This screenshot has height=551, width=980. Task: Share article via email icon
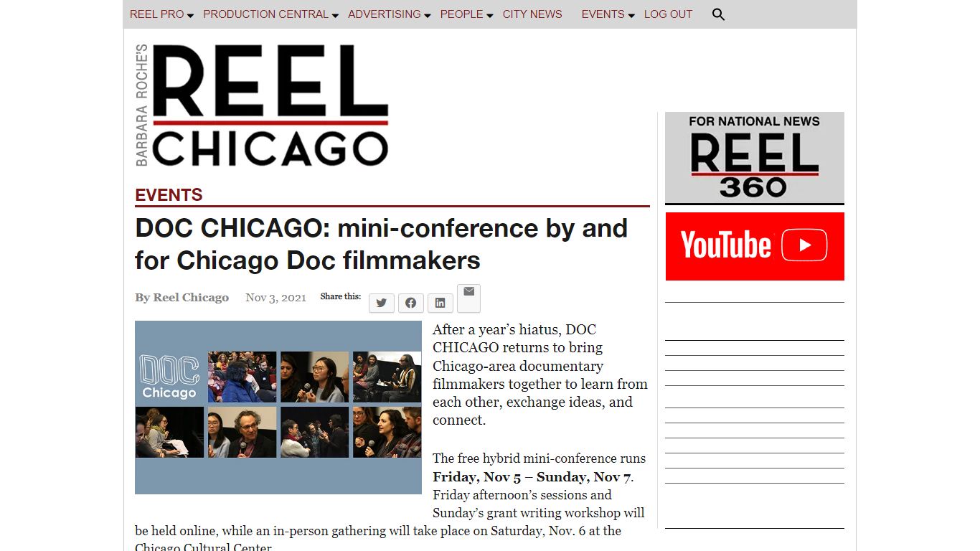point(468,298)
